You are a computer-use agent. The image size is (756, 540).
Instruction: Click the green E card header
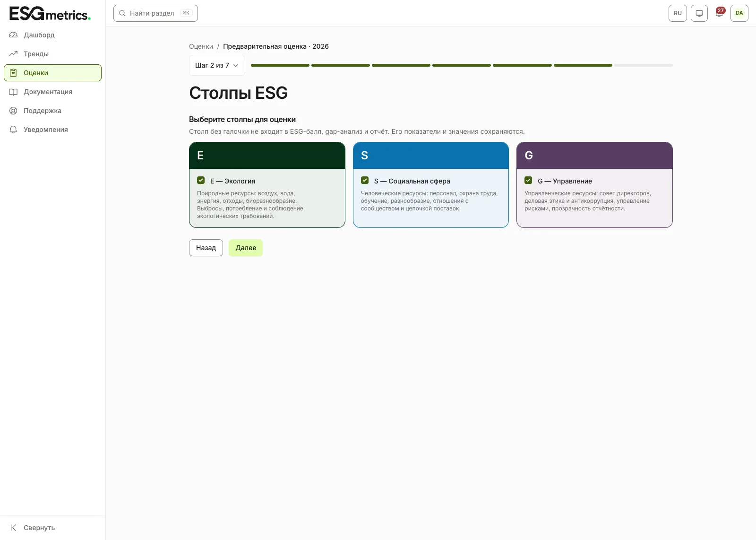click(x=267, y=156)
